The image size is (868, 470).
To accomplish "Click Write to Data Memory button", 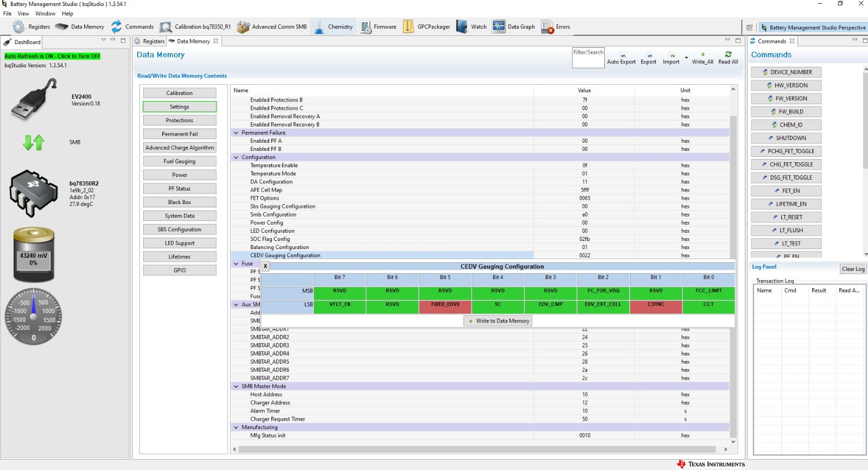I will click(498, 321).
